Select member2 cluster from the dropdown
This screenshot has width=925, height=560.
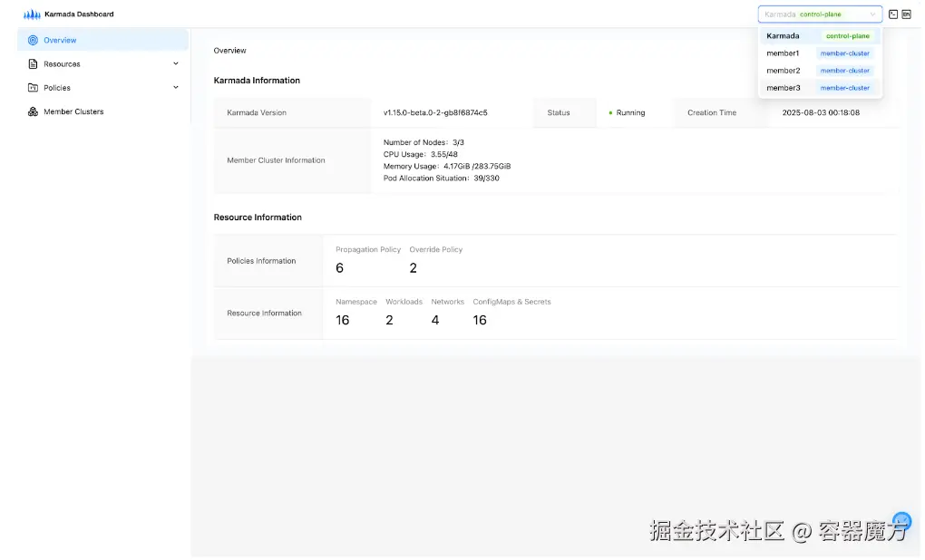(x=820, y=70)
